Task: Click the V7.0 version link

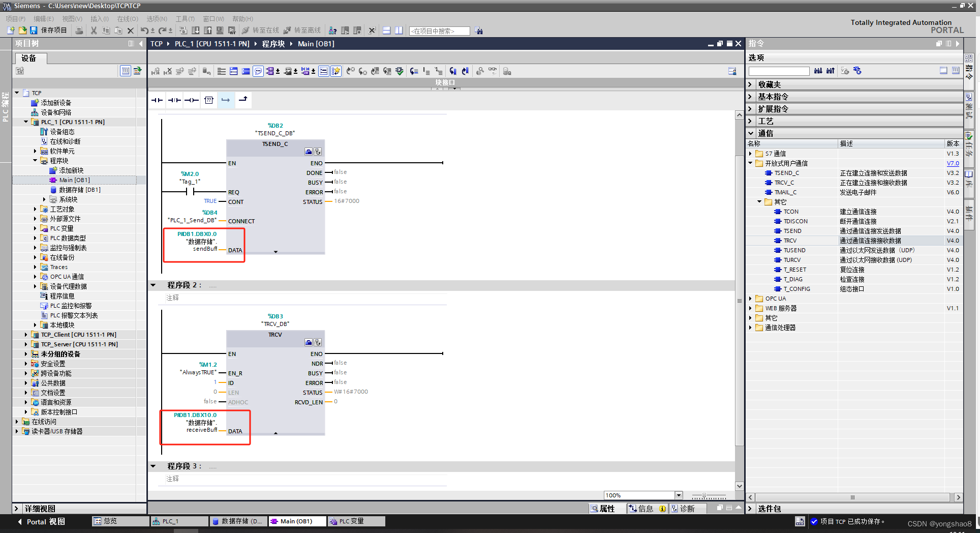Action: pos(953,163)
